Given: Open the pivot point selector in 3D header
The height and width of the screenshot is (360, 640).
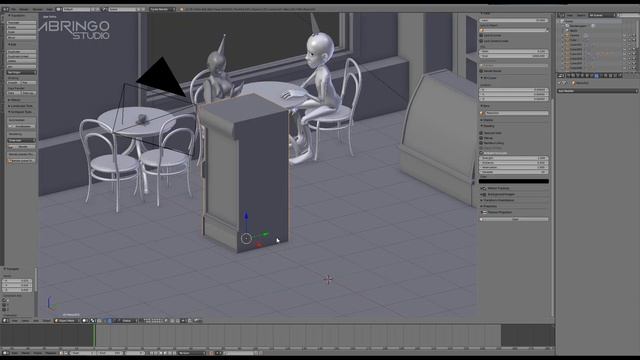Looking at the screenshot, I should coord(93,320).
